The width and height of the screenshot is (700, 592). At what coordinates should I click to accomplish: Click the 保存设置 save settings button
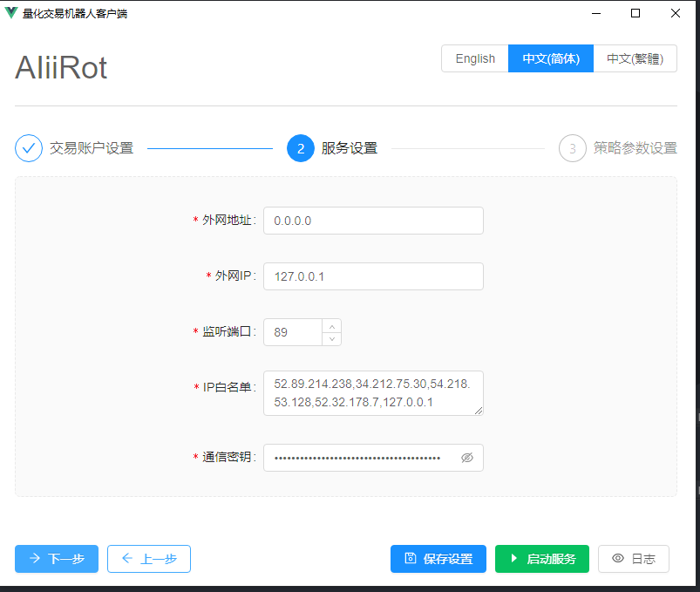[x=438, y=559]
